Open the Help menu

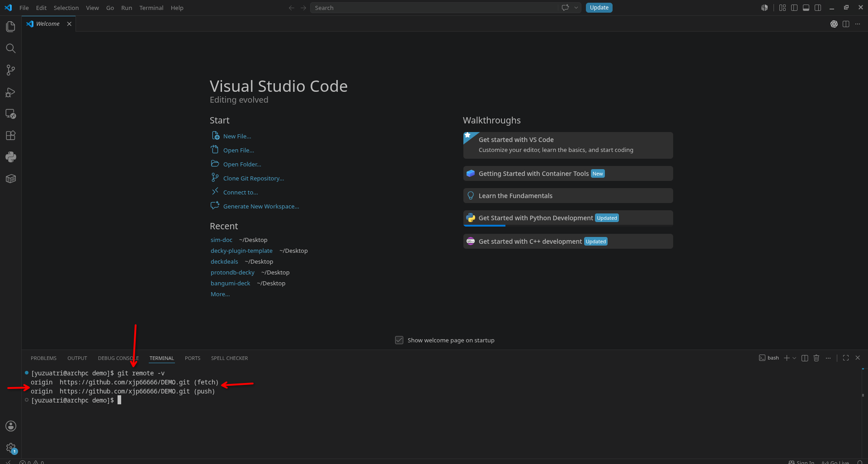[x=177, y=8]
